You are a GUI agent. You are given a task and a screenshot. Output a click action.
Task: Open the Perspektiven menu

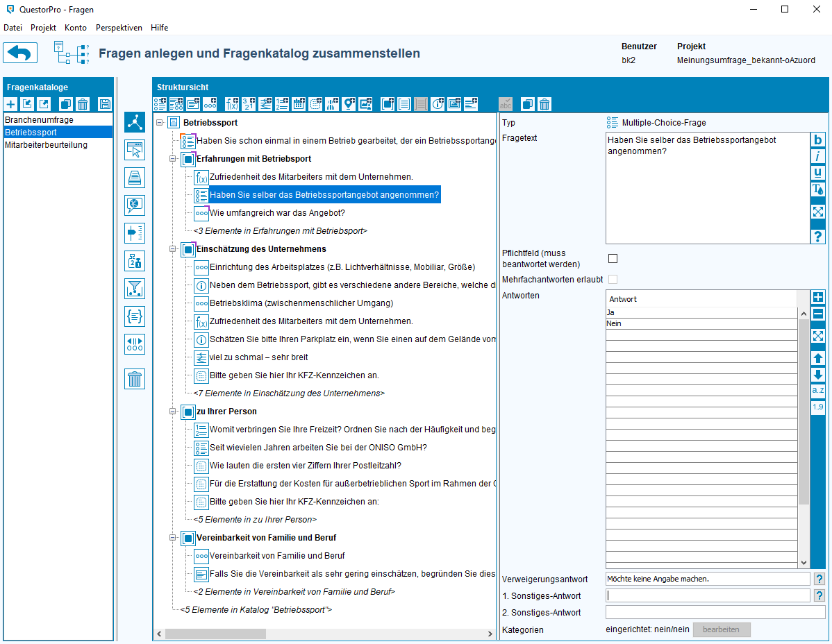coord(119,28)
